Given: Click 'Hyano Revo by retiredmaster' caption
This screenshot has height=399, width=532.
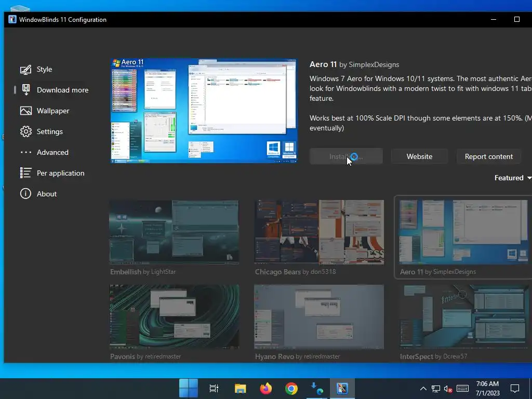Looking at the screenshot, I should click(297, 356).
